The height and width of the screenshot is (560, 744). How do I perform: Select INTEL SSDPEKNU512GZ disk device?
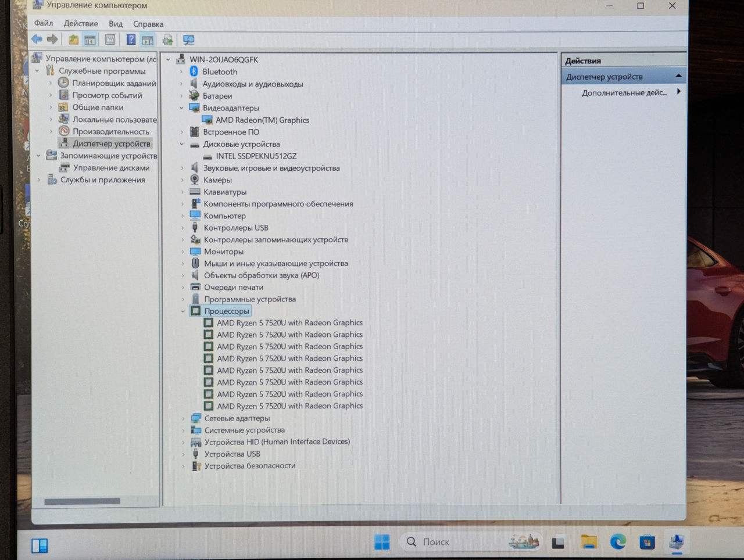(x=256, y=156)
